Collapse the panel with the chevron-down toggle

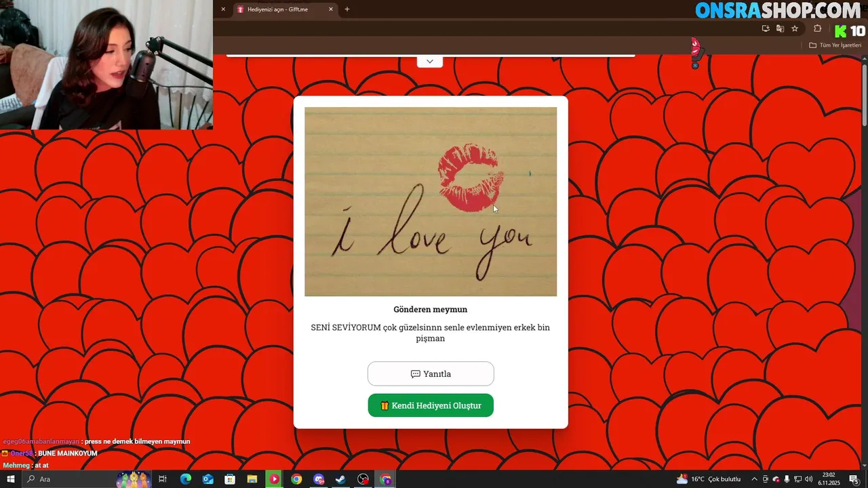(430, 62)
